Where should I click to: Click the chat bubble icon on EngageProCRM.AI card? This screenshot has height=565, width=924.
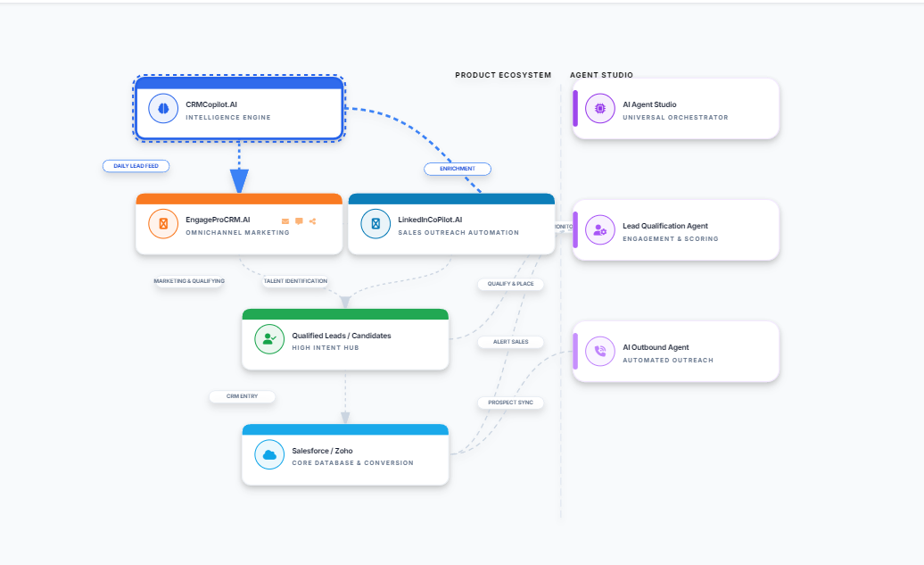click(x=299, y=220)
